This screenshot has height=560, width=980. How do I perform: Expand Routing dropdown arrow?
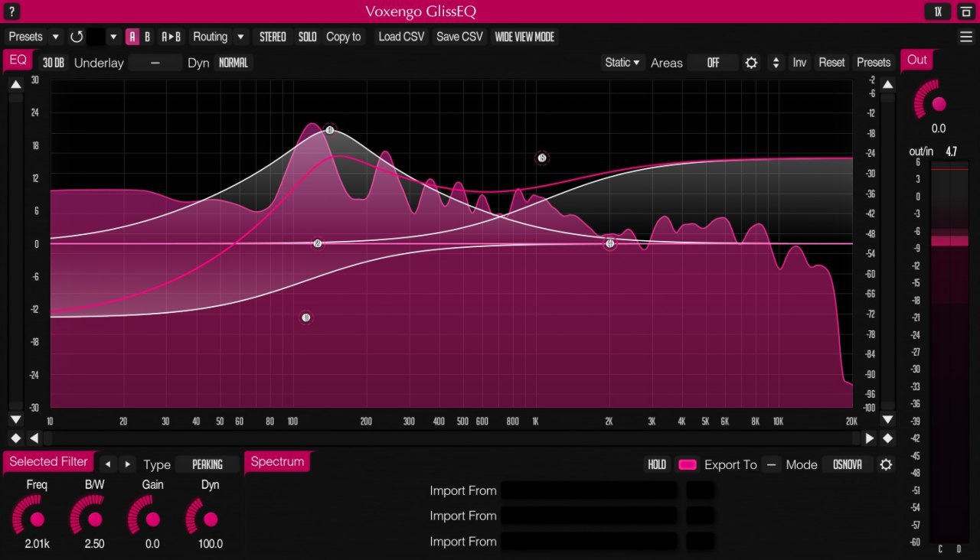coord(240,37)
